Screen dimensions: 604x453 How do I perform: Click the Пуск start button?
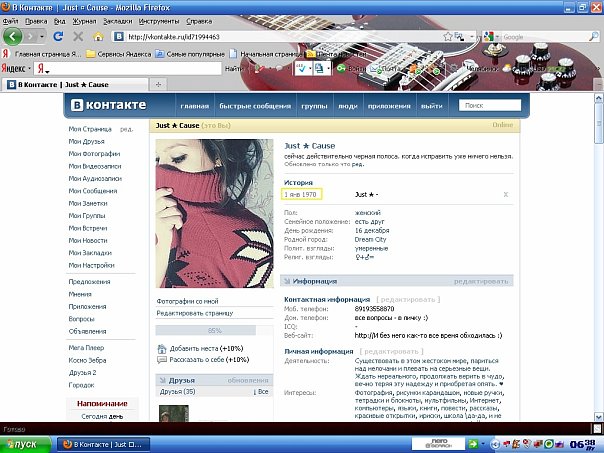(x=25, y=444)
